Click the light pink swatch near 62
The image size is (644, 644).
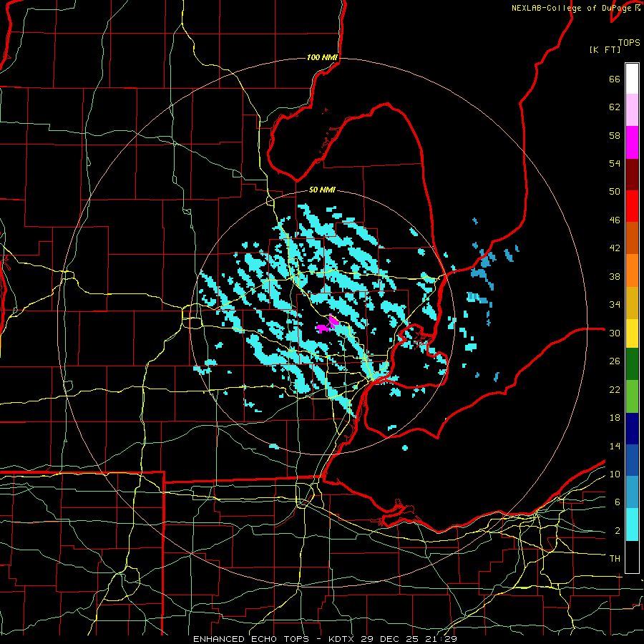click(x=632, y=110)
